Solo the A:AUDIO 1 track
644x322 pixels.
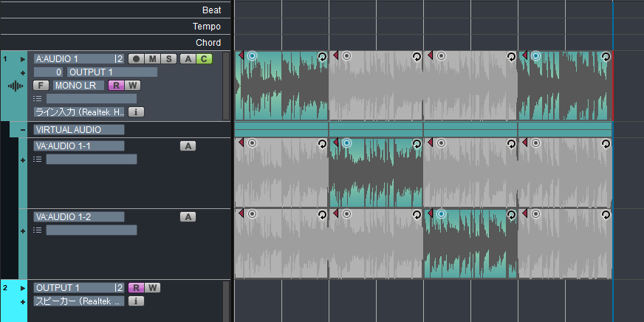tap(169, 59)
